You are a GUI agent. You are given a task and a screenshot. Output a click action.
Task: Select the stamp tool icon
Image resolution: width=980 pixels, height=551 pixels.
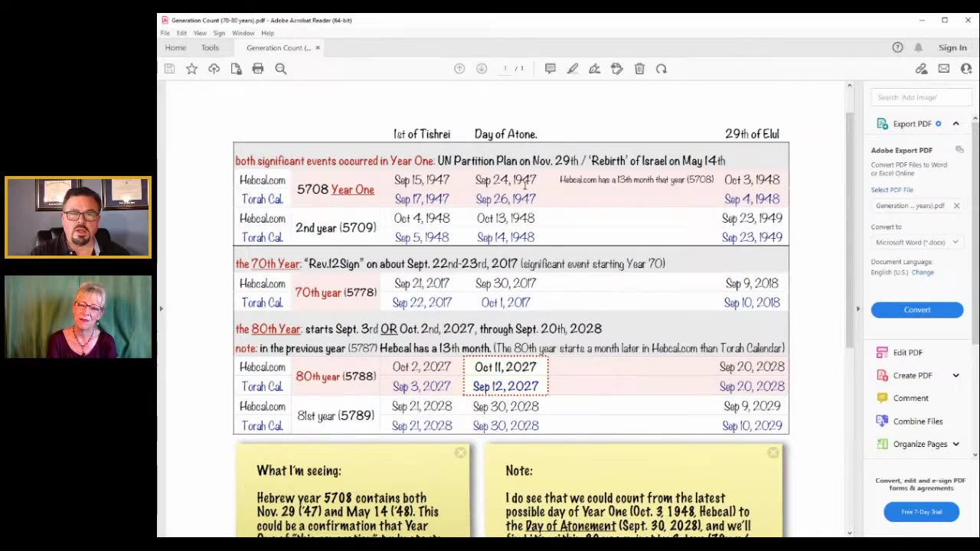pos(617,69)
